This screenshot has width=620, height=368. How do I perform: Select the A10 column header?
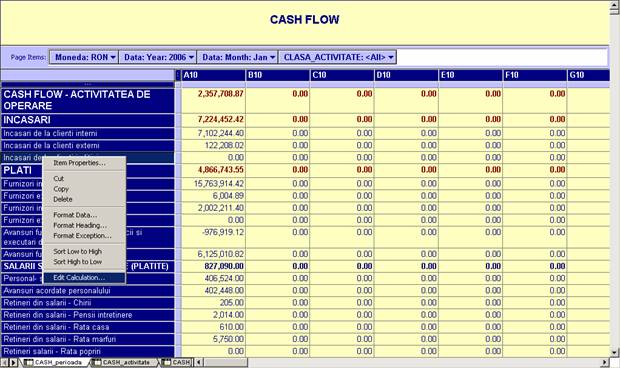(x=213, y=75)
